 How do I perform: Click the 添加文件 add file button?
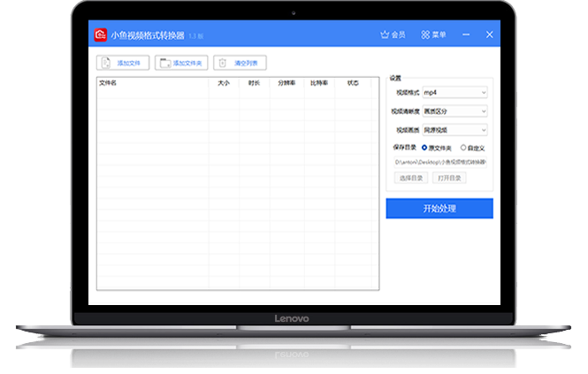coord(123,63)
